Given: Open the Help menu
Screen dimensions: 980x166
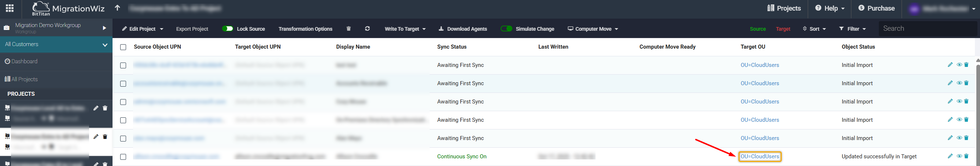Looking at the screenshot, I should [x=830, y=8].
